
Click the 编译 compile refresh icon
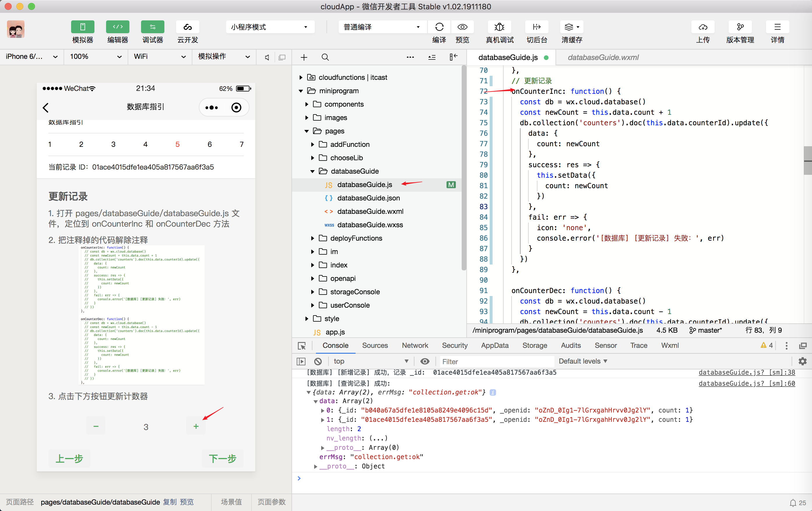tap(439, 27)
